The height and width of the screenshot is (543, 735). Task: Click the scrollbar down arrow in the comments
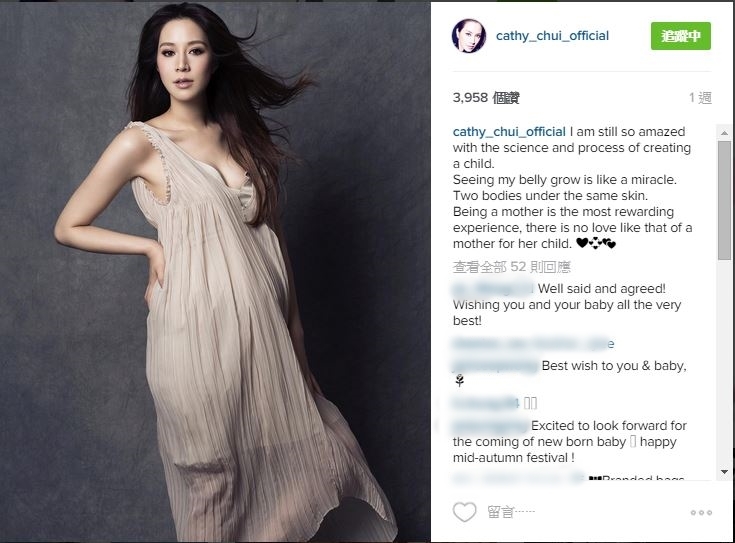point(724,472)
